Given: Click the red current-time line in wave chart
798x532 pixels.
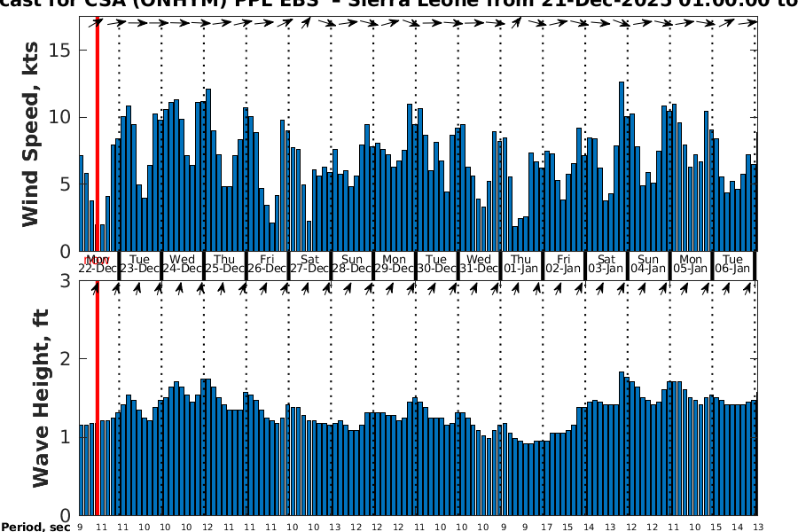Looking at the screenshot, I should (97, 399).
